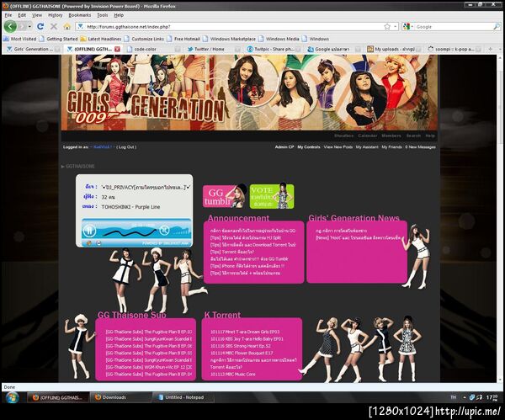Screen dimensions: 505x420
Task: Go back with the green Back arrow
Action: (x=10, y=26)
